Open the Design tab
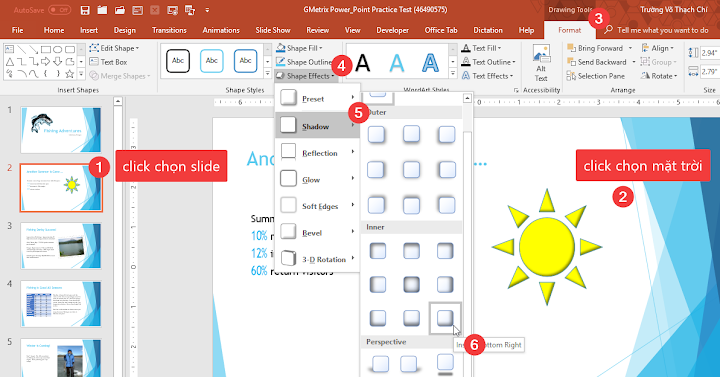Viewport: 720px width, 377px height. 124,30
